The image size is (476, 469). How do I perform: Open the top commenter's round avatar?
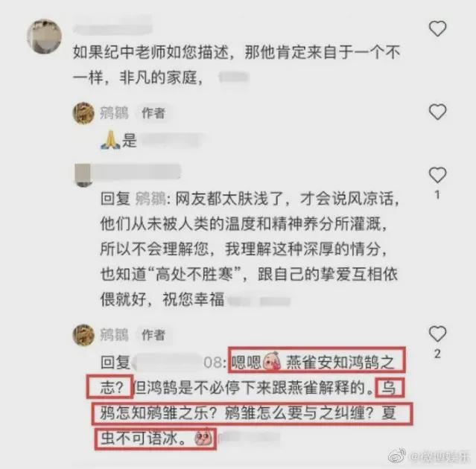click(x=44, y=36)
